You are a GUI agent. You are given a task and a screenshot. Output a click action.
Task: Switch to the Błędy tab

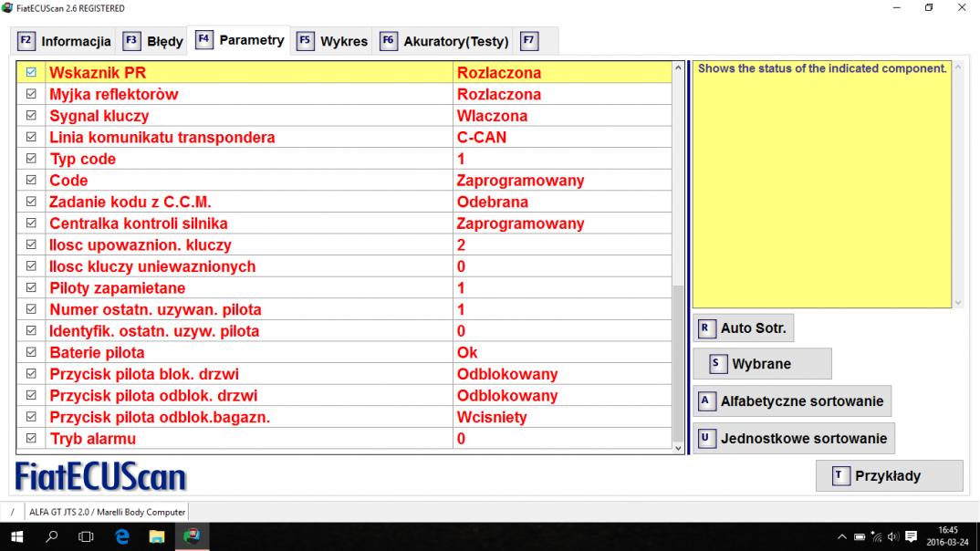tap(153, 41)
